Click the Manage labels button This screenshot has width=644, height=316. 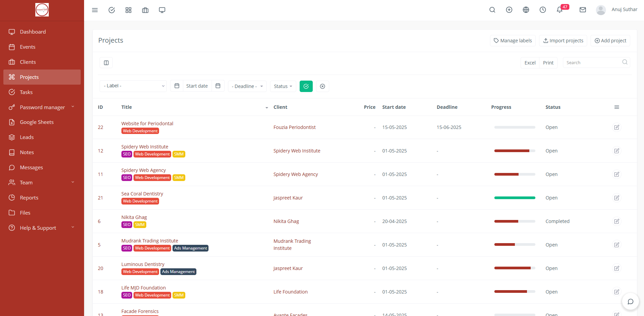point(513,41)
